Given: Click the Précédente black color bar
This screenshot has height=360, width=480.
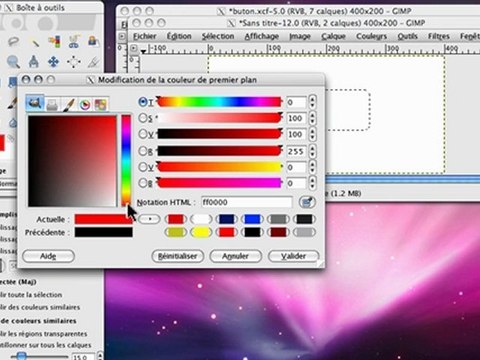Looking at the screenshot, I should pos(103,232).
